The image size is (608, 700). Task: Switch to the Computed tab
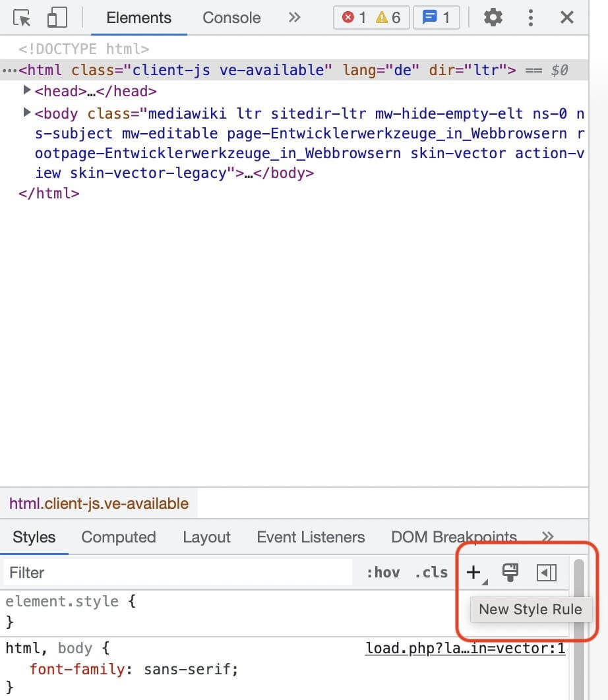tap(119, 537)
